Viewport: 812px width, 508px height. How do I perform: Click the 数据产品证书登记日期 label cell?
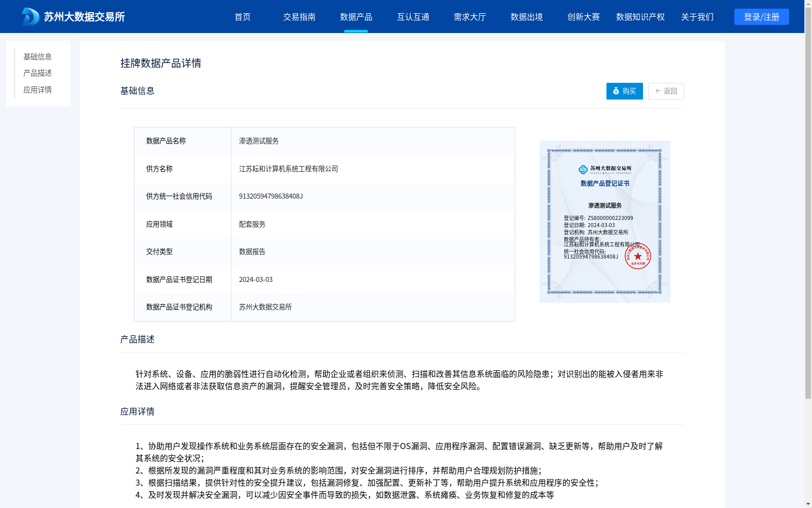pos(183,279)
